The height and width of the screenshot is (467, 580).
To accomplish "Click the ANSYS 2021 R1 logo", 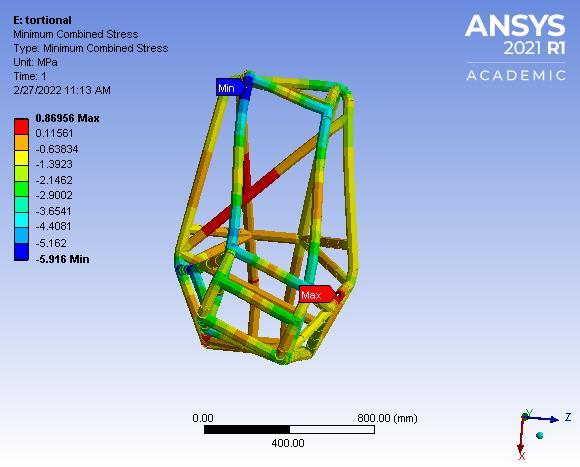I will click(515, 35).
